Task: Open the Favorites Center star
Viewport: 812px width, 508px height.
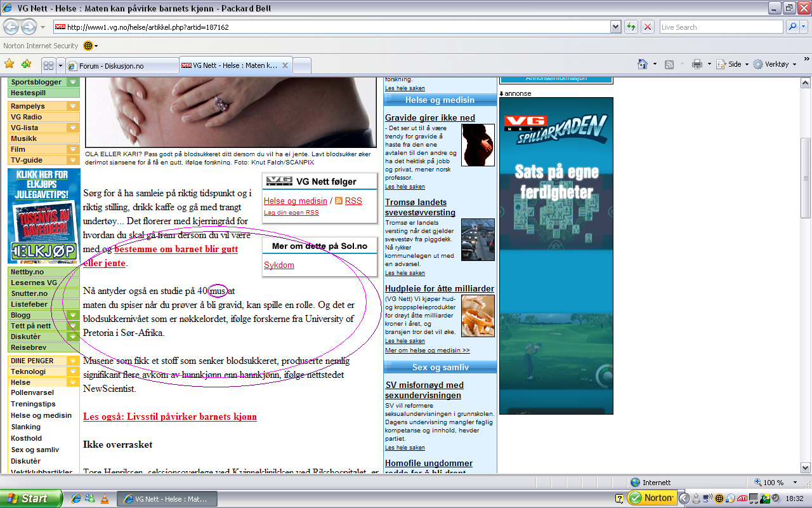Action: 10,64
